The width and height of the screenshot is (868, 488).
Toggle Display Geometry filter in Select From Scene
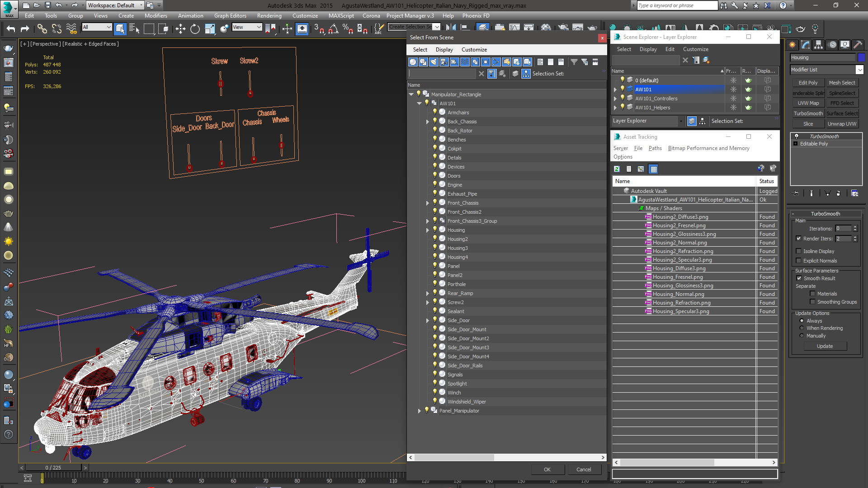click(x=413, y=62)
